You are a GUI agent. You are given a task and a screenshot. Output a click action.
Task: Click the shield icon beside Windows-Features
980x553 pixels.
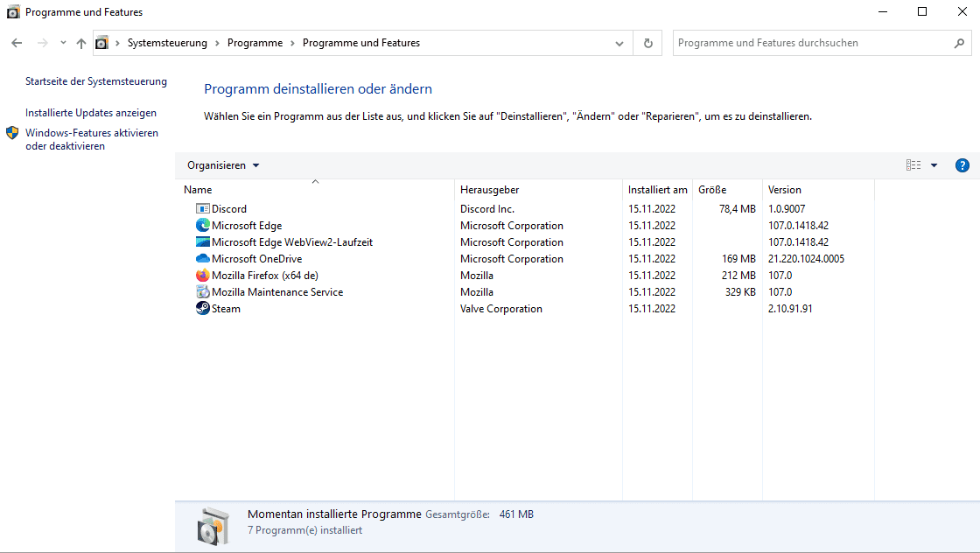pos(12,132)
